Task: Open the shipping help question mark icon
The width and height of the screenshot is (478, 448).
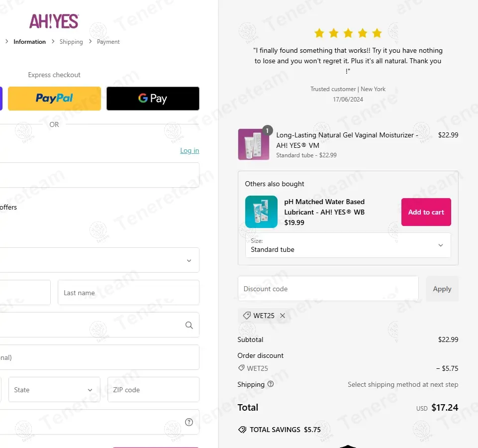Action: (271, 384)
